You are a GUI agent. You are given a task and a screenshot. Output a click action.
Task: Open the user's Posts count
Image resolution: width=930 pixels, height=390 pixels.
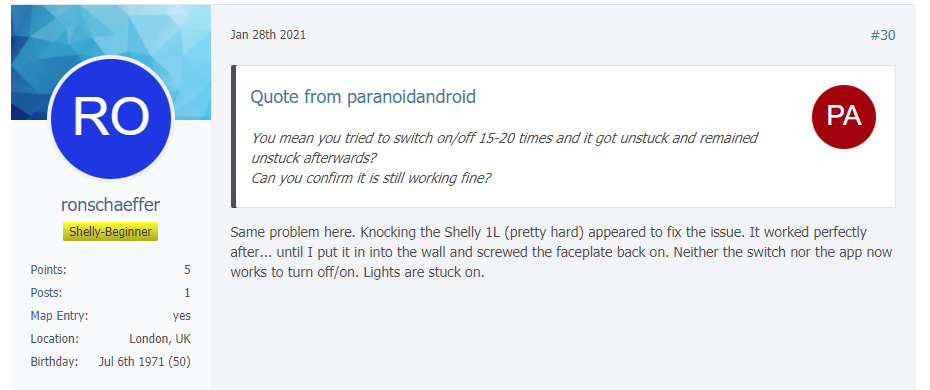click(x=187, y=293)
